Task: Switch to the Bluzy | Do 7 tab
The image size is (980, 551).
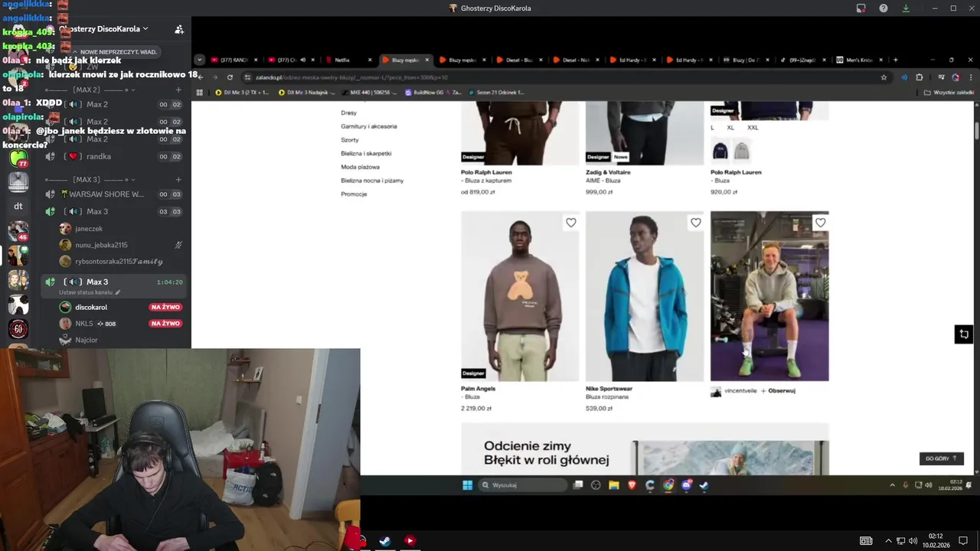Action: pyautogui.click(x=746, y=60)
